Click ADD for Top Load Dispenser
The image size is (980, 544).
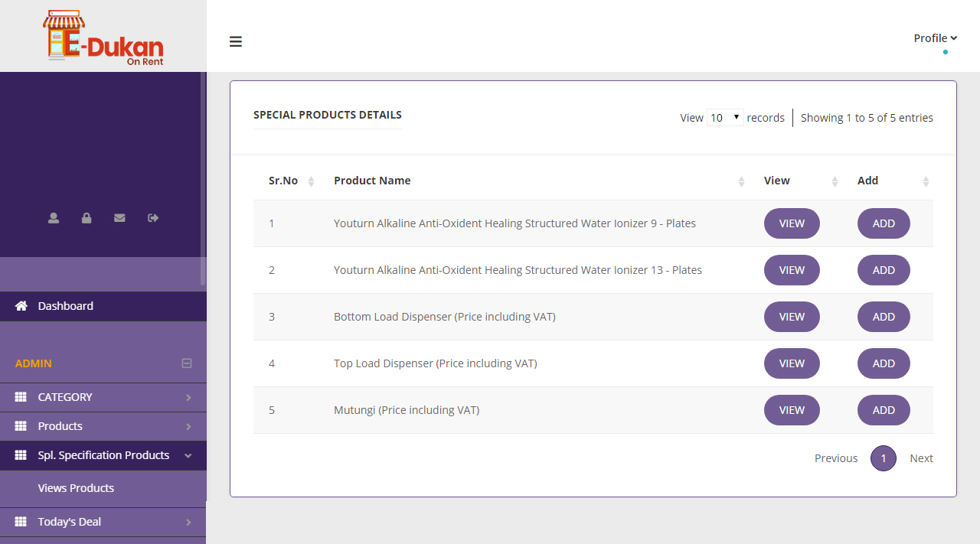(884, 363)
